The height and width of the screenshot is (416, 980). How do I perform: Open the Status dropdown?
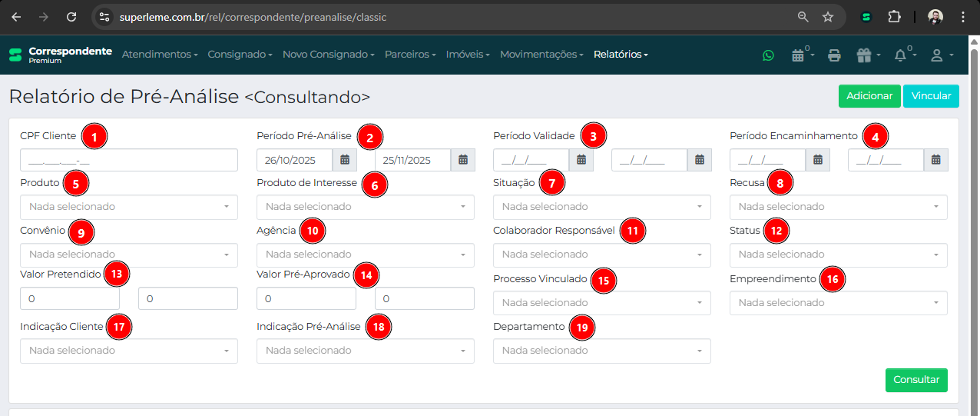pyautogui.click(x=839, y=255)
